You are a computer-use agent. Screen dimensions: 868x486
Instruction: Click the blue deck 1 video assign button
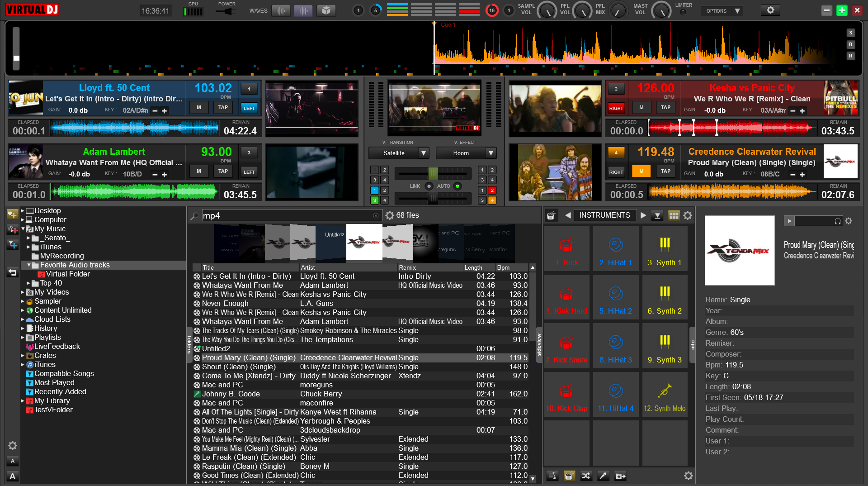click(x=374, y=190)
